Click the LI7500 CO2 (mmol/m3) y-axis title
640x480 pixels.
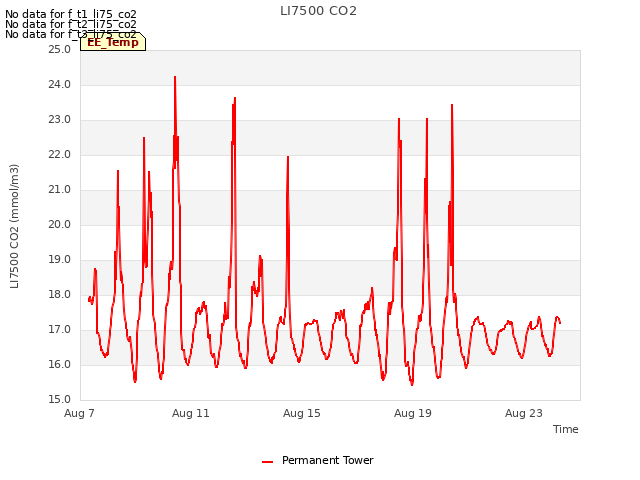coord(14,226)
